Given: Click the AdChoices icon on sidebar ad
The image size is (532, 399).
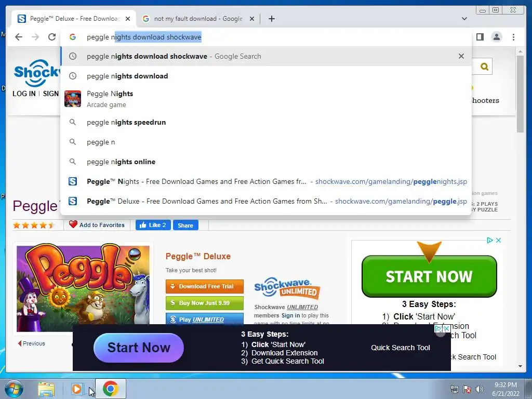Looking at the screenshot, I should coord(489,240).
